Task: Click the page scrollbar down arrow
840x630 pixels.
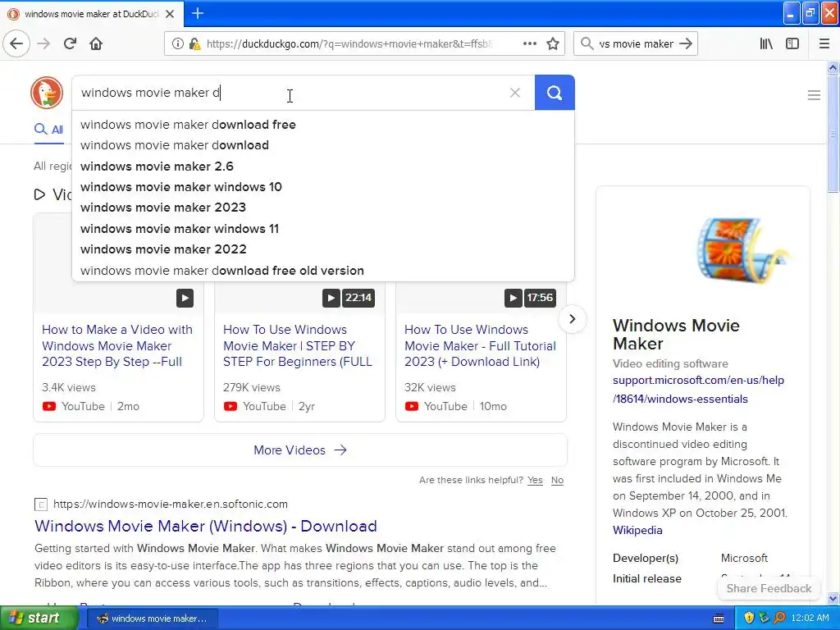Action: [x=833, y=599]
